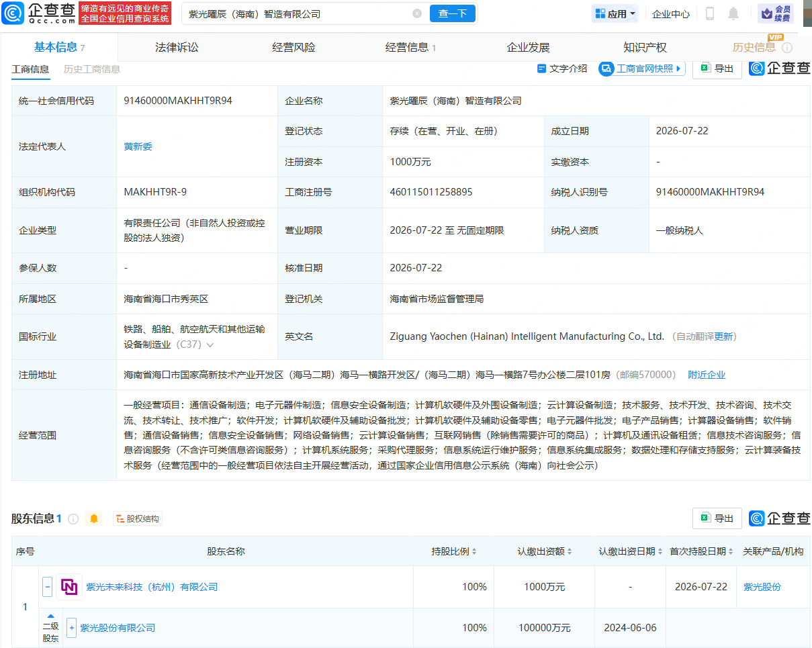The width and height of the screenshot is (812, 648).
Task: Switch to 基本信息 tab
Action: (x=59, y=47)
